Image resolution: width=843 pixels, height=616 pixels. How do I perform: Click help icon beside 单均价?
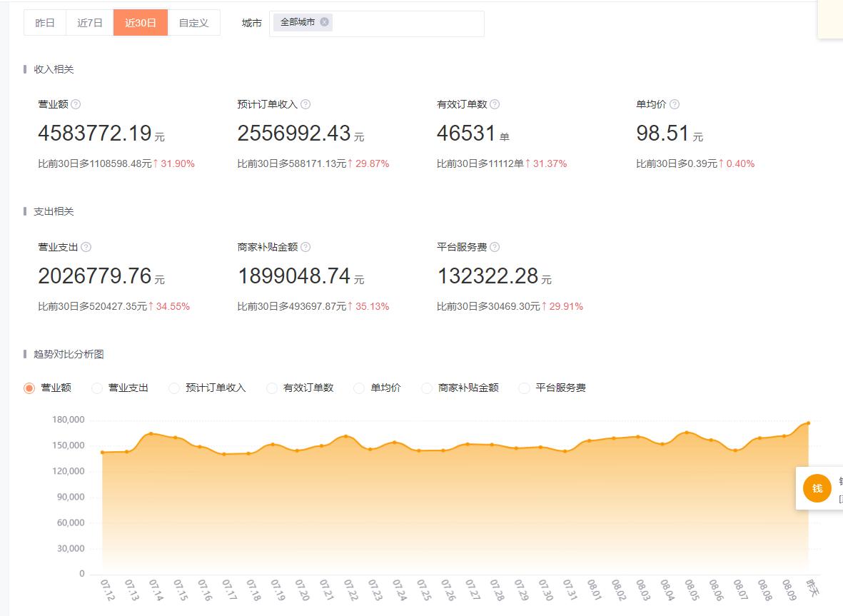pyautogui.click(x=675, y=104)
